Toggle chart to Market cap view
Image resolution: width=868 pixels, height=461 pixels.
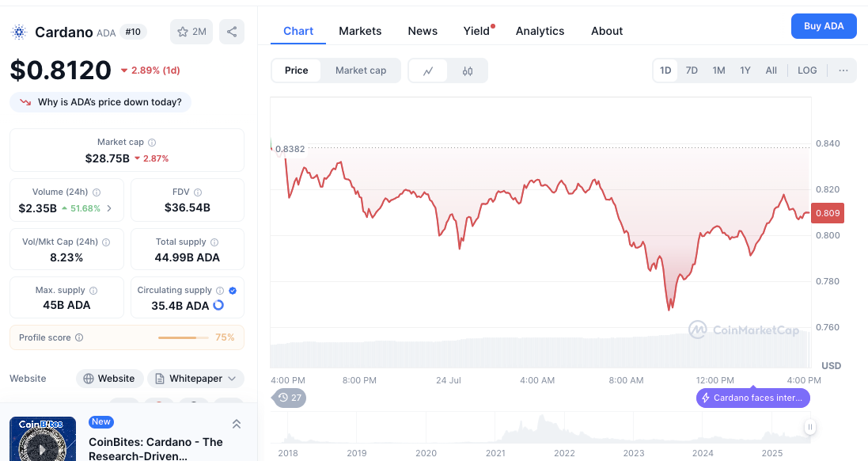click(x=361, y=70)
